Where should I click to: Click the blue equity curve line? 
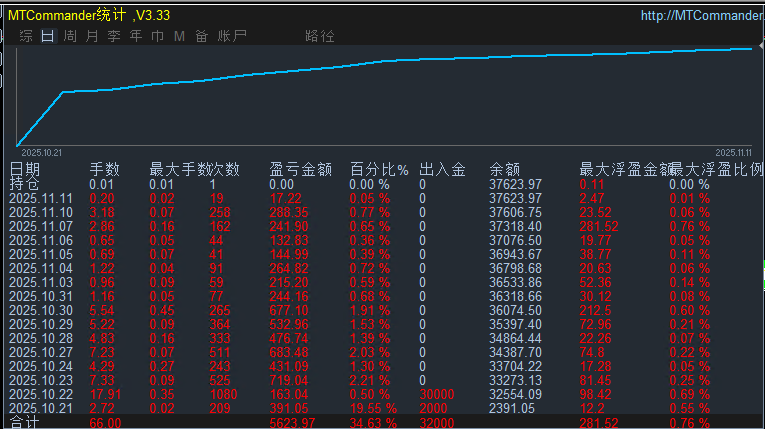[x=385, y=61]
